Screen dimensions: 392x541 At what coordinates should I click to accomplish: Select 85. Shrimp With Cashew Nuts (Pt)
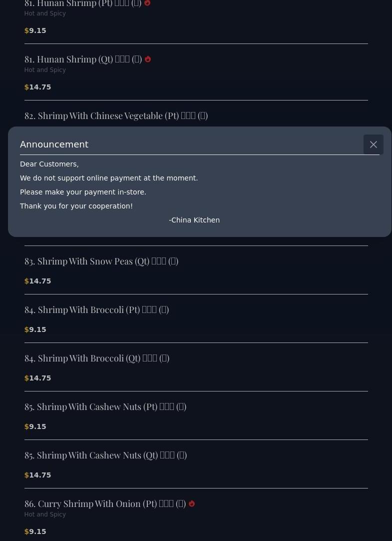click(x=105, y=406)
